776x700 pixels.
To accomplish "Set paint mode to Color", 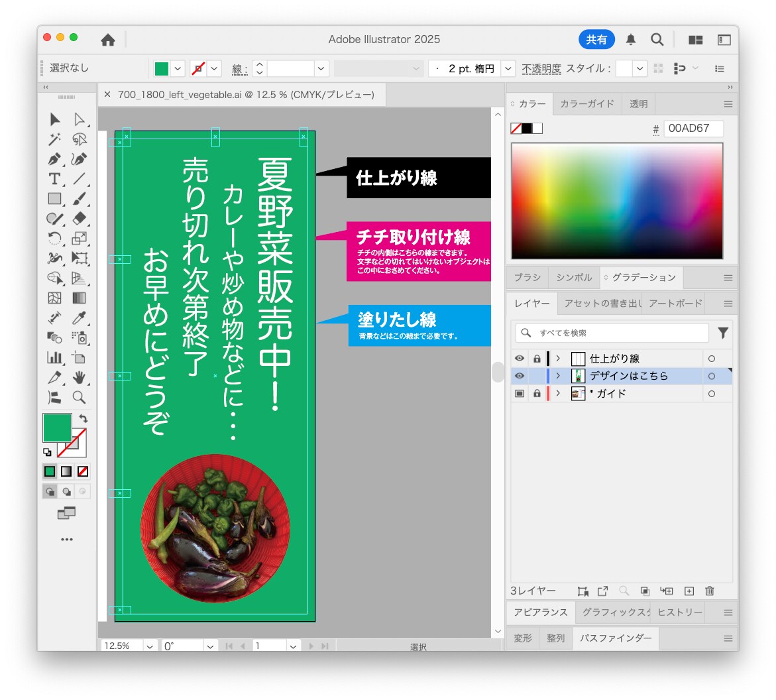I will pyautogui.click(x=50, y=471).
